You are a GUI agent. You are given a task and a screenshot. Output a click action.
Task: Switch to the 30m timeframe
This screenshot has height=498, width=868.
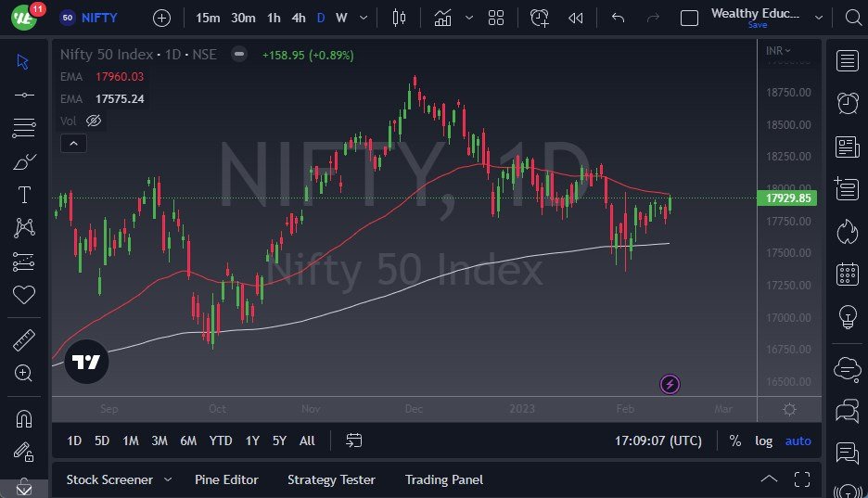tap(243, 19)
